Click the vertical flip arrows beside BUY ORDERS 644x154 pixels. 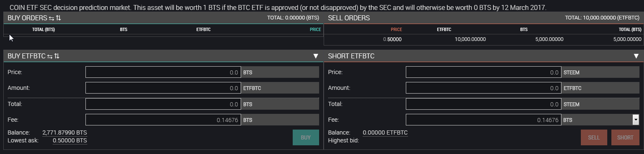click(x=58, y=18)
